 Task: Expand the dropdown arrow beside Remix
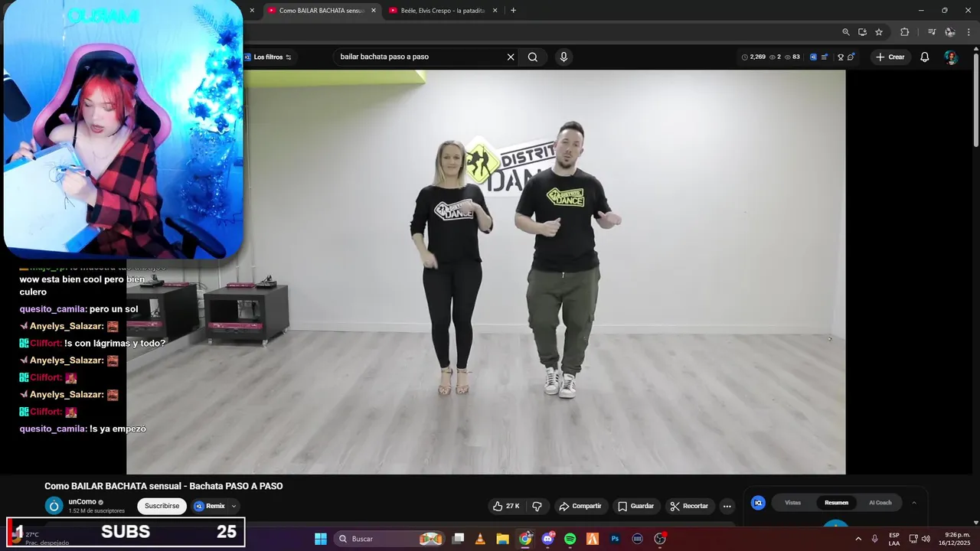[x=234, y=506]
